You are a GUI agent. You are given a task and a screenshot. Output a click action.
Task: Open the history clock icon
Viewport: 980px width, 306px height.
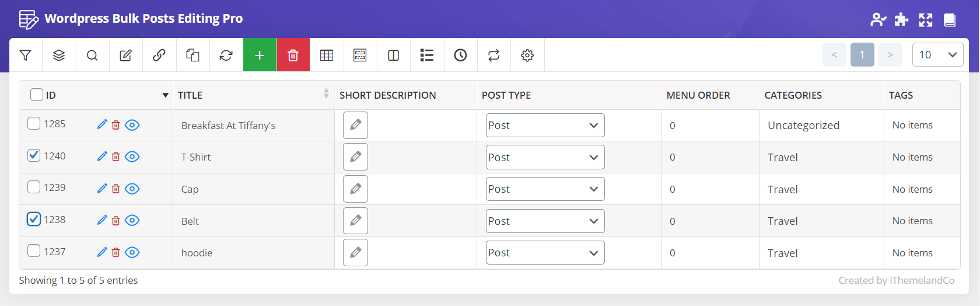461,55
